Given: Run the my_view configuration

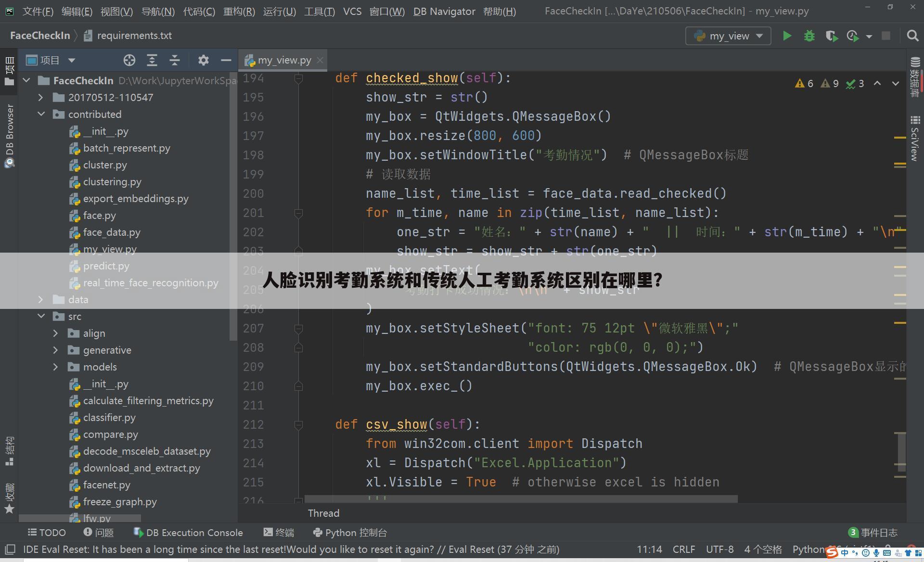Looking at the screenshot, I should coord(787,36).
